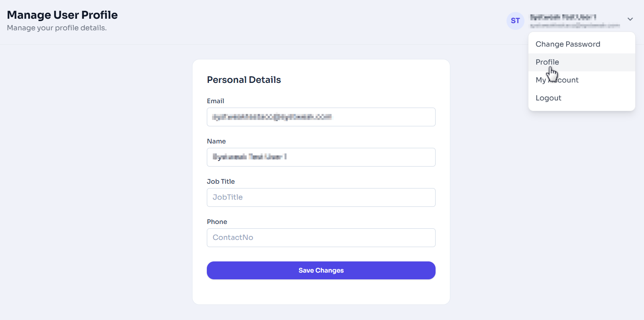Screen dimensions: 644x320
Task: Select the Name text field
Action: pos(321,157)
